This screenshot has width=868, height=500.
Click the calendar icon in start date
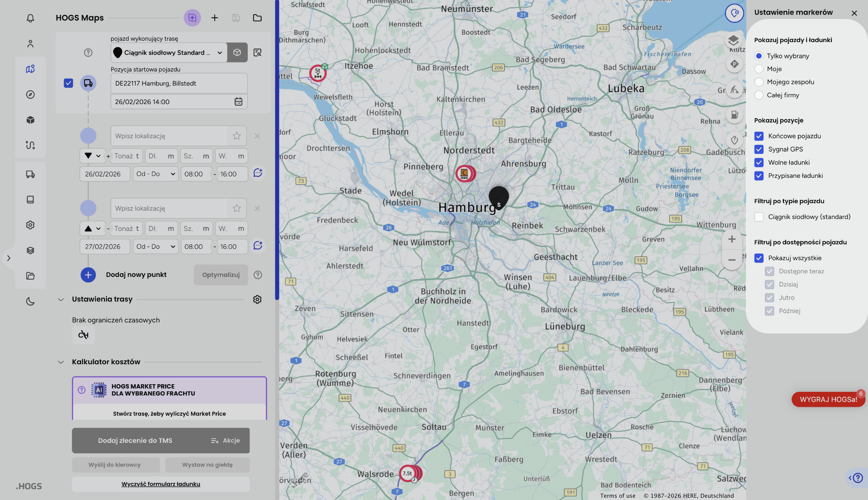[238, 102]
